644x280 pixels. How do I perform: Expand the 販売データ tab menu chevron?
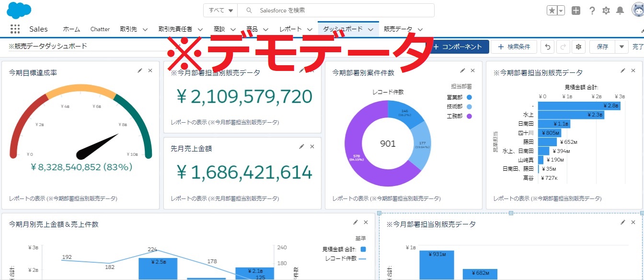(x=420, y=29)
